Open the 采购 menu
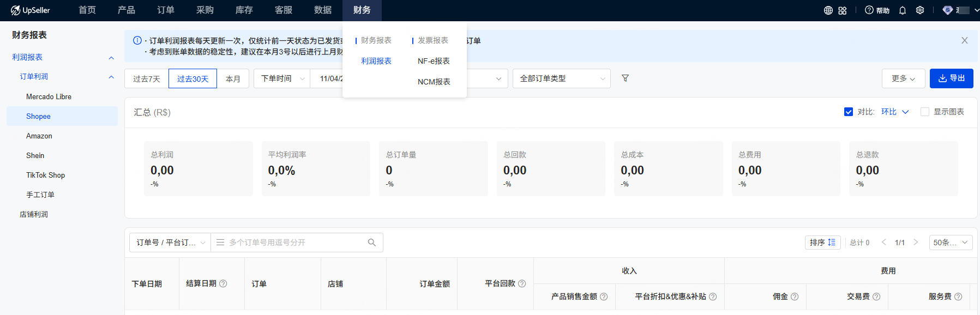This screenshot has width=980, height=315. (205, 10)
